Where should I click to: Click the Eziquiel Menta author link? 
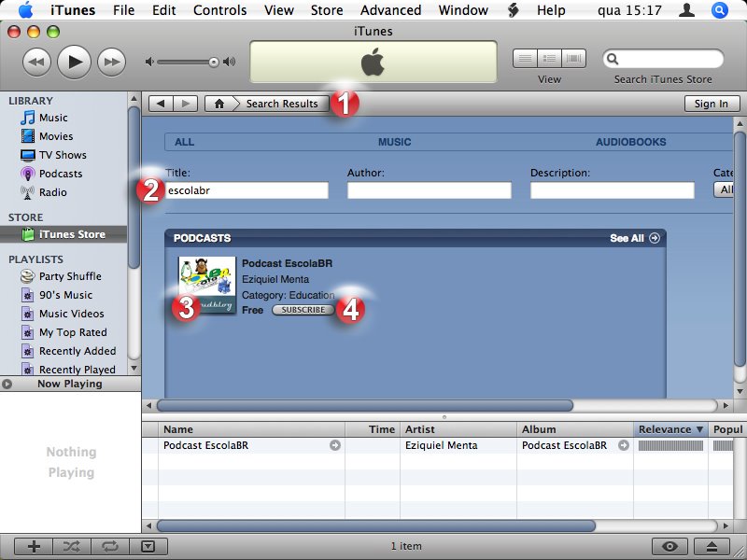(x=275, y=279)
